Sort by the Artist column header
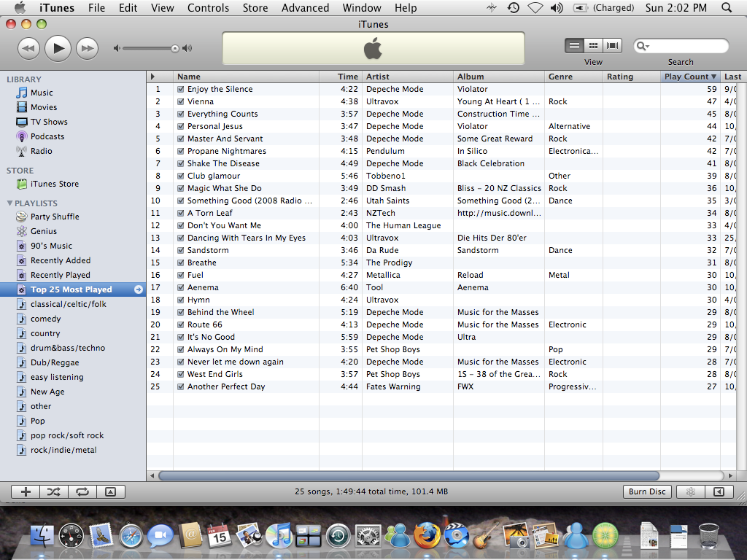This screenshot has width=747, height=560. coord(407,77)
